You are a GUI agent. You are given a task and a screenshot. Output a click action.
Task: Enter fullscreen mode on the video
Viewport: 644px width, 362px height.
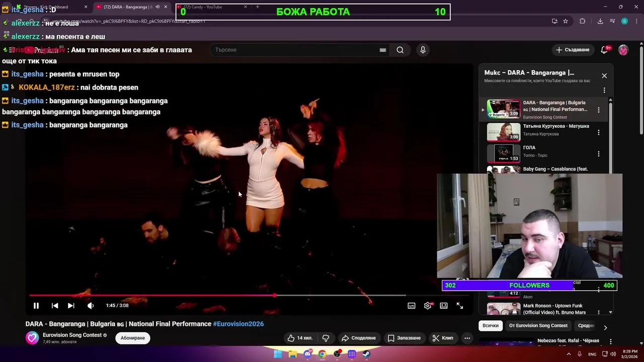click(460, 306)
